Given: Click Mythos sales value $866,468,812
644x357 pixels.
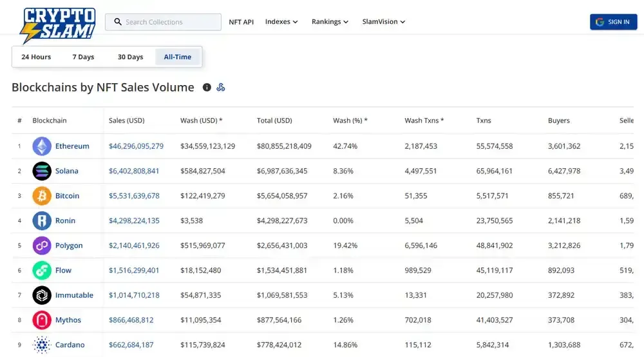Looking at the screenshot, I should [131, 320].
